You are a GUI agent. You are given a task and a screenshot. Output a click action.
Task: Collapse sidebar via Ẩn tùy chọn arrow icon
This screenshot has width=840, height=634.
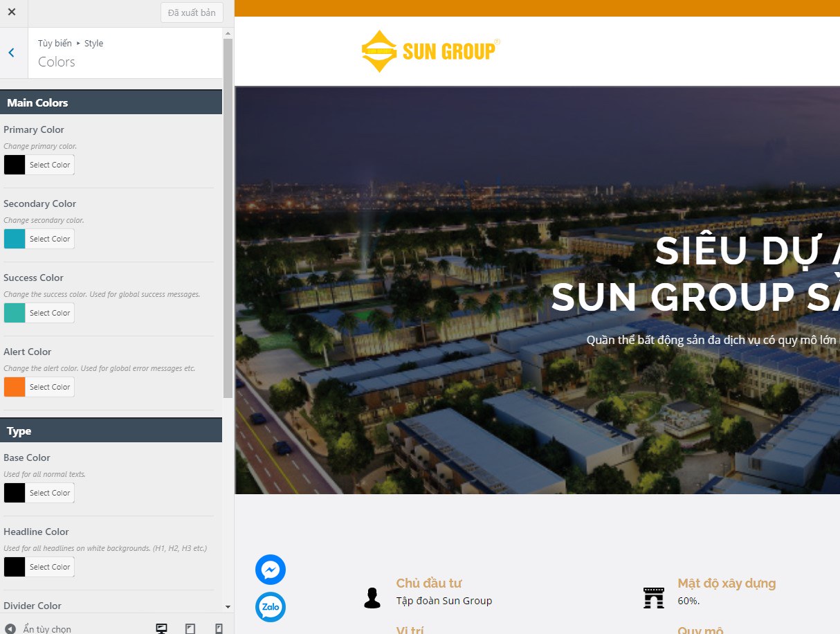[x=10, y=629]
